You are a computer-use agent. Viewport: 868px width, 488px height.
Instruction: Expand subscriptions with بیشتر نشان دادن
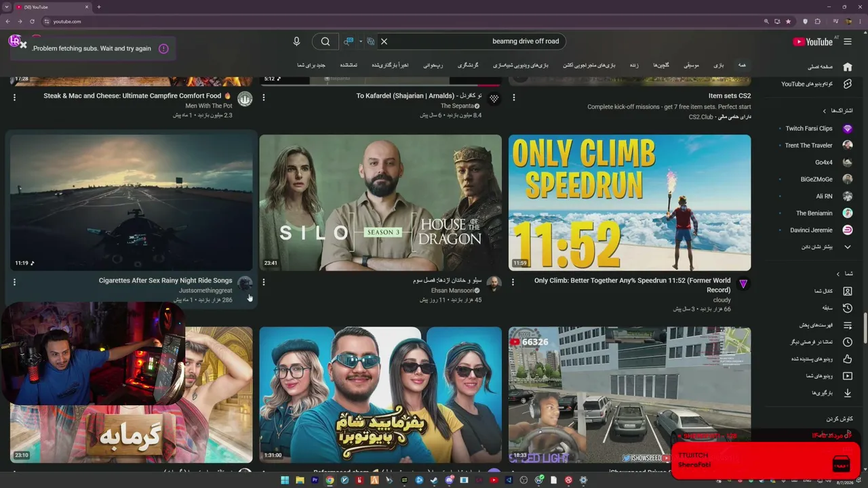(x=826, y=247)
